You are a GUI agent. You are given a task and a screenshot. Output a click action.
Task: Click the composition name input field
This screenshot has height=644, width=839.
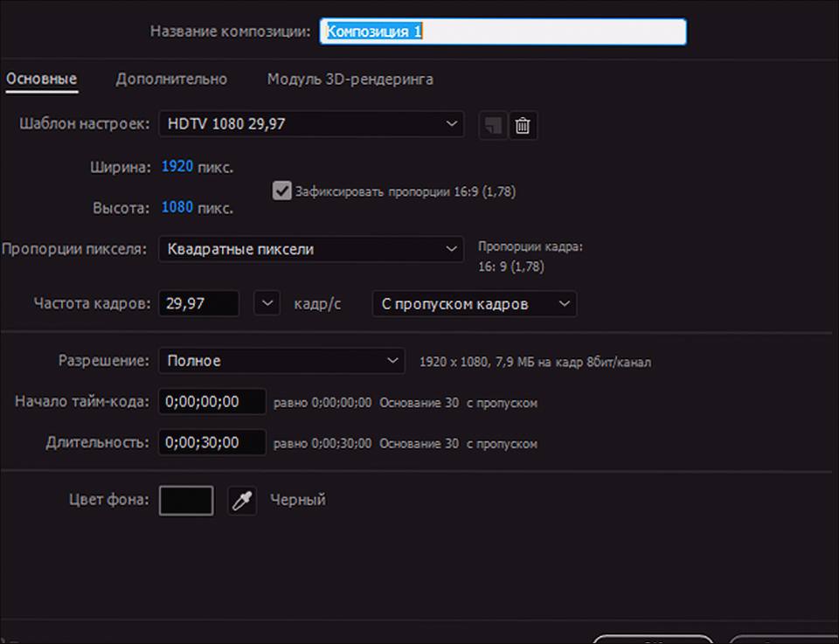[503, 31]
